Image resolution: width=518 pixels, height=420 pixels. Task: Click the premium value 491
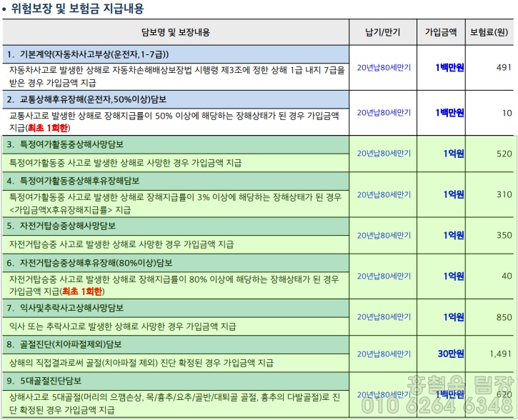tap(504, 67)
